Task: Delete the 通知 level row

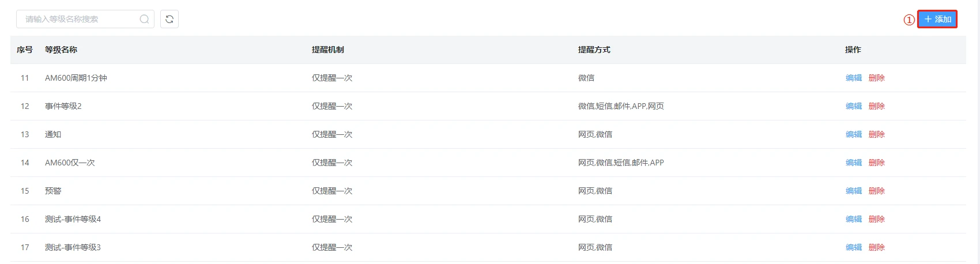Action: (877, 134)
